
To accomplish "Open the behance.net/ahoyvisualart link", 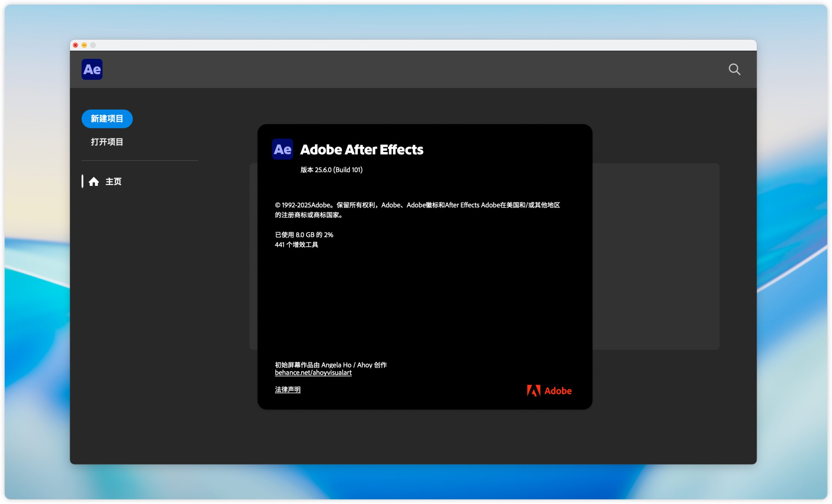I will click(313, 373).
